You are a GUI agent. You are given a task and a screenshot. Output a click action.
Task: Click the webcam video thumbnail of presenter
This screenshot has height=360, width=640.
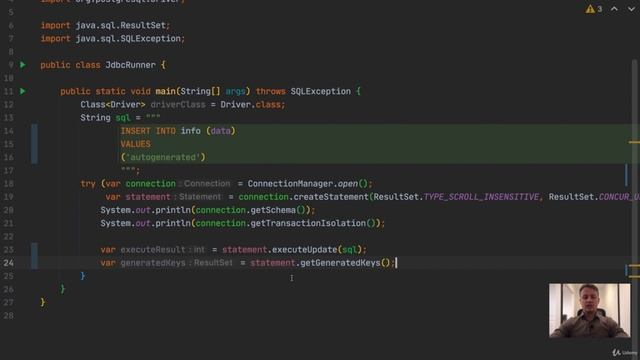(x=589, y=311)
